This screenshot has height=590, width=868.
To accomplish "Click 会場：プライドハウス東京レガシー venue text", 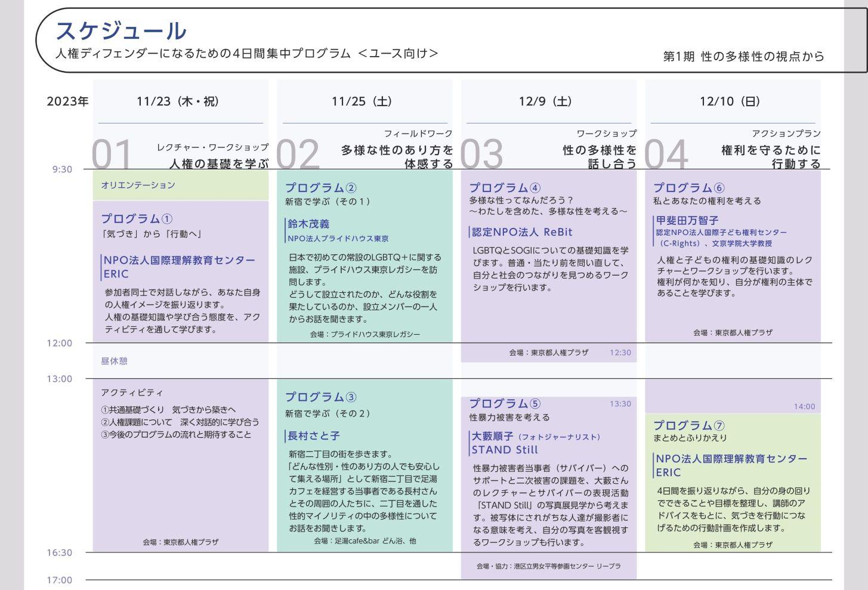I will 365,334.
